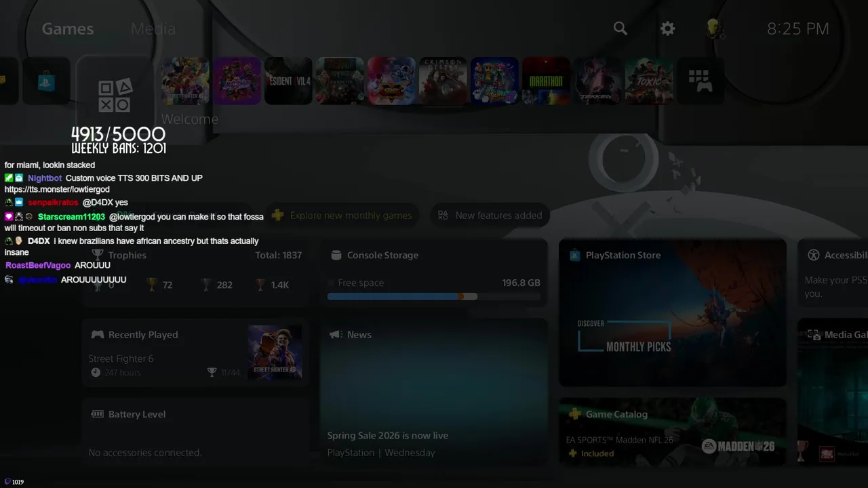Viewport: 868px width, 488px height.
Task: Click the 247 hours playtime text
Action: [x=123, y=373]
